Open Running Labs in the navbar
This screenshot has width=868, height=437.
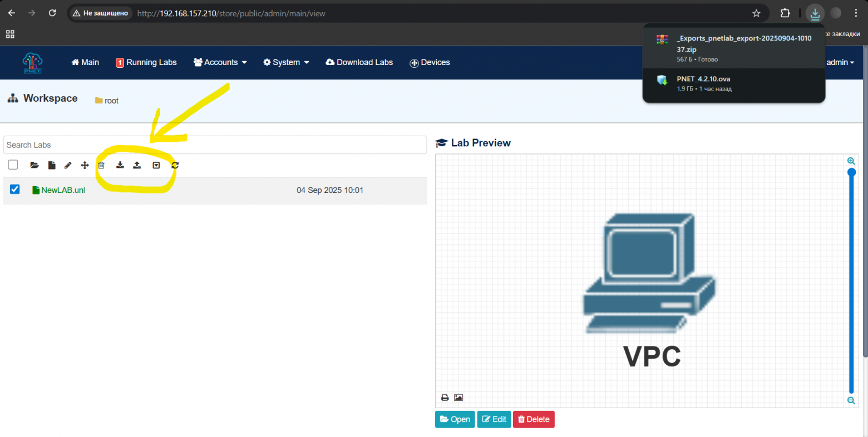pos(146,62)
